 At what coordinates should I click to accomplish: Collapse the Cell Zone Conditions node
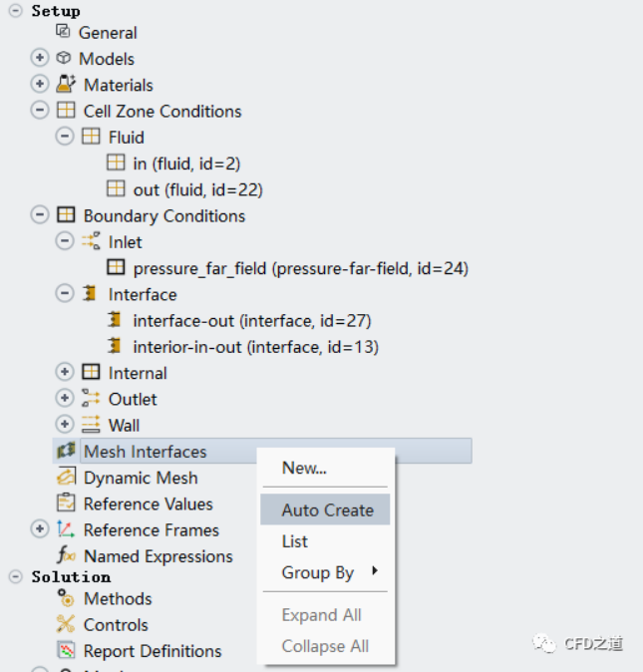(40, 111)
